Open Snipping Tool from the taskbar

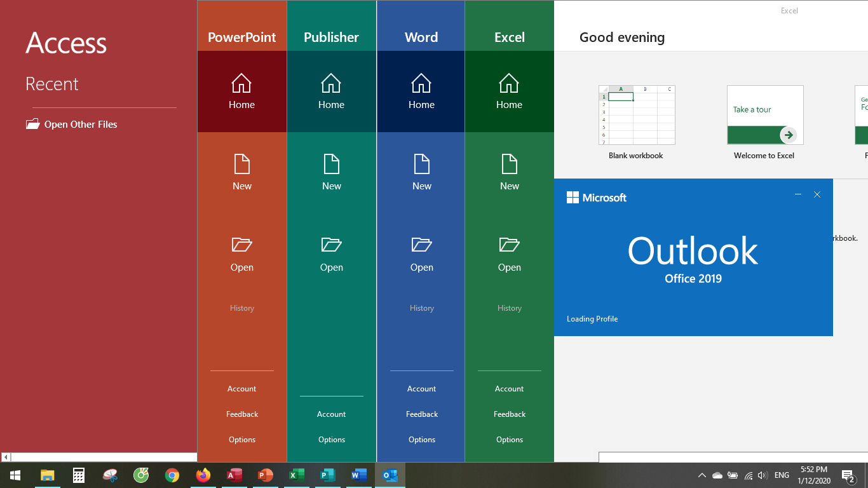110,475
